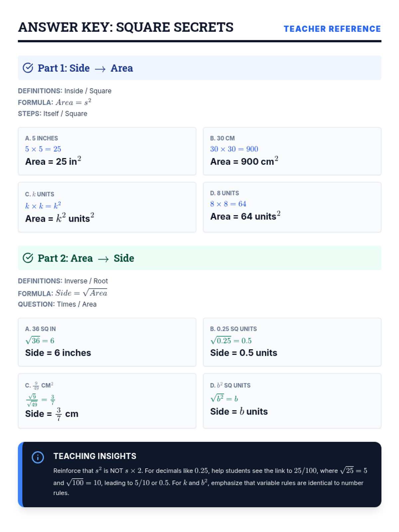
Task: Click the TEACHER REFERENCE label
Action: tap(332, 29)
